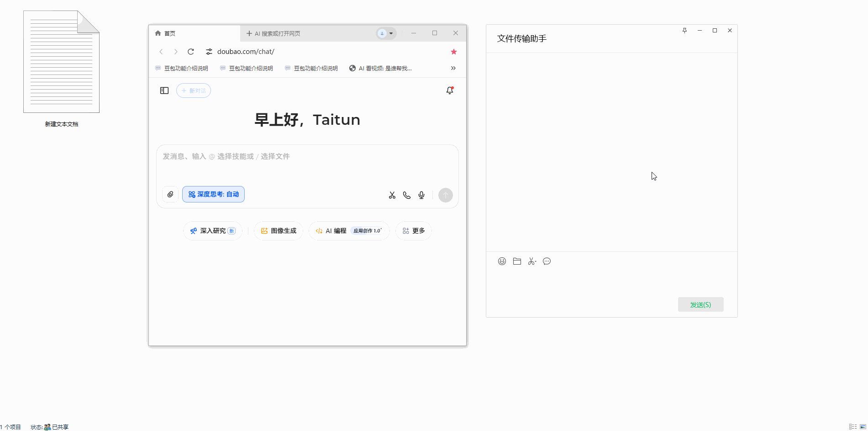Viewport: 868px width, 431px height.
Task: Expand the bookmarks overflow chevron
Action: click(x=453, y=68)
